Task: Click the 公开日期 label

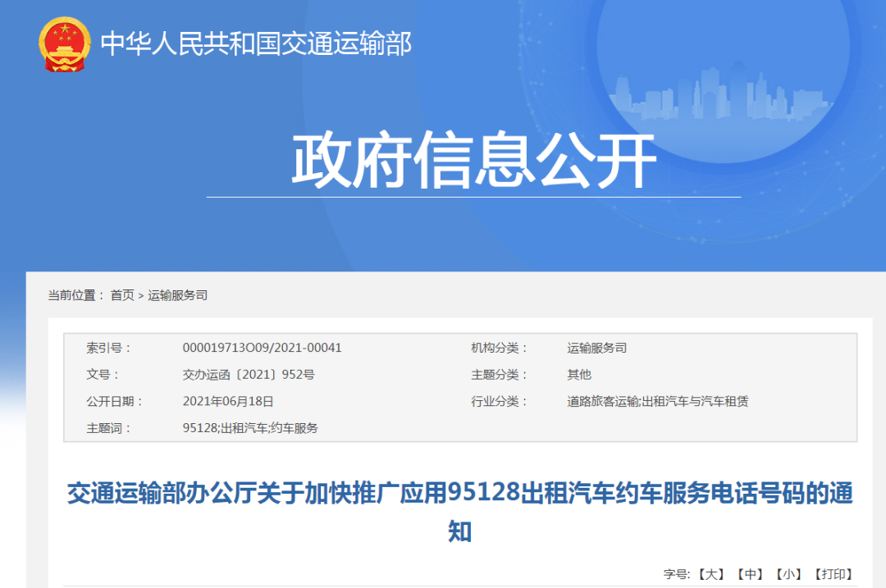Action: tap(115, 402)
